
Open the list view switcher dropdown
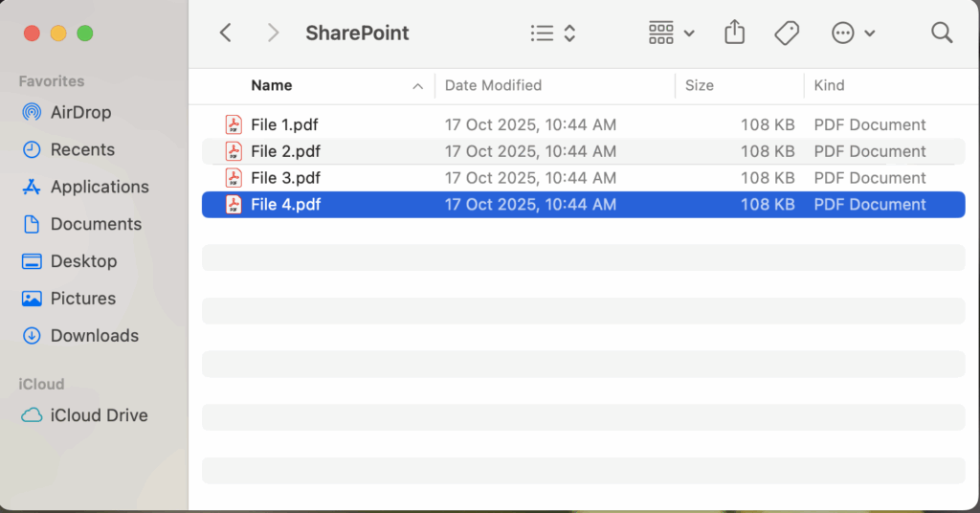click(x=553, y=33)
